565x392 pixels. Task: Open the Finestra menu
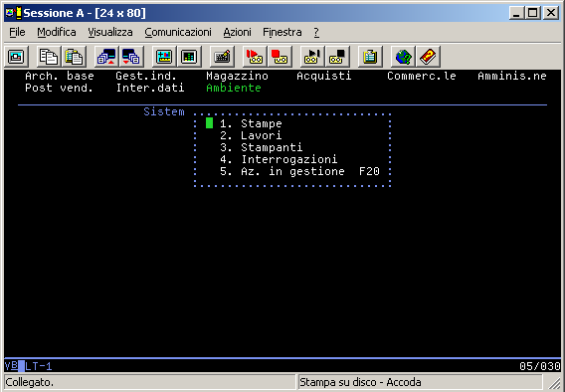(282, 32)
